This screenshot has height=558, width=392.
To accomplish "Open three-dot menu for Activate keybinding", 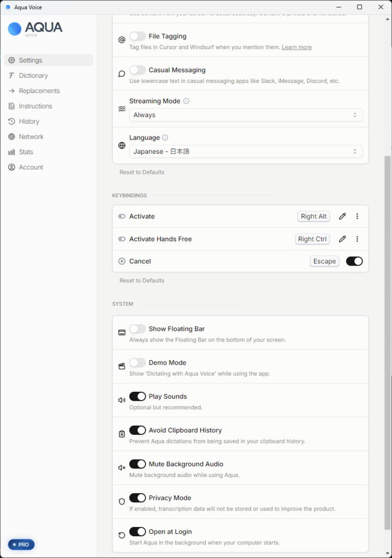I will pyautogui.click(x=357, y=216).
